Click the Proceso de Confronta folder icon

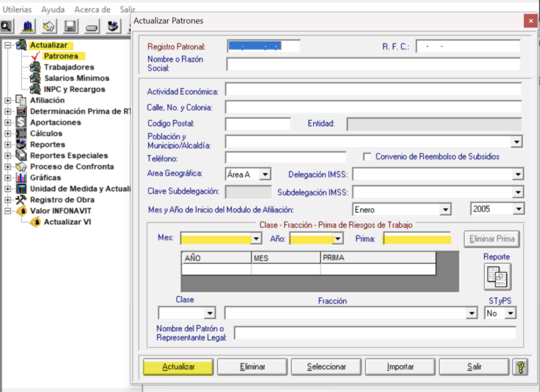pos(21,166)
